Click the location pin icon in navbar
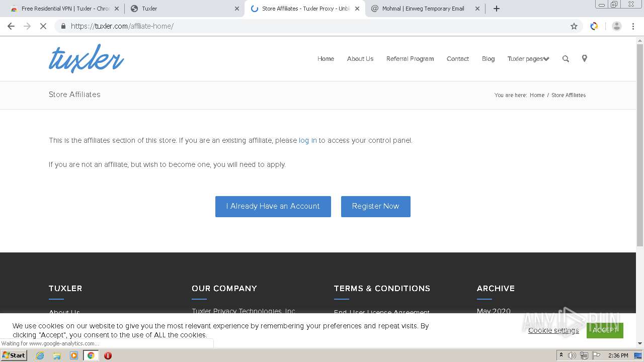The width and height of the screenshot is (644, 362). (x=584, y=58)
